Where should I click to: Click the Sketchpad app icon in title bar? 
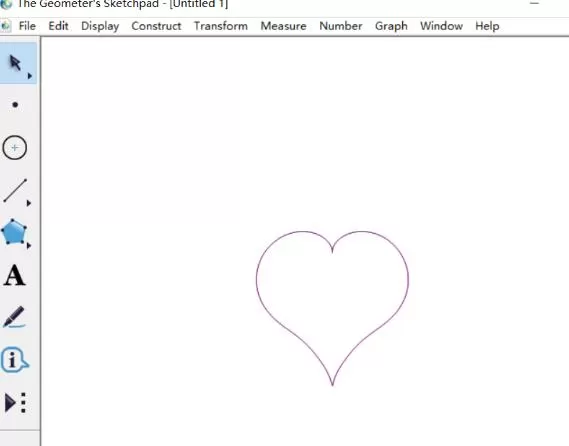[x=6, y=4]
